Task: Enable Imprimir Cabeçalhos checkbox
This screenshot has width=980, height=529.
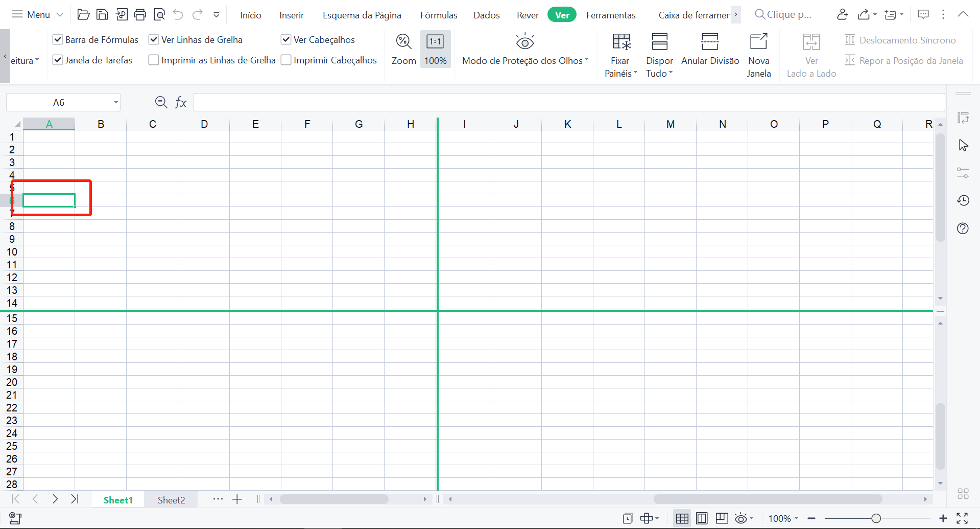Action: point(286,60)
